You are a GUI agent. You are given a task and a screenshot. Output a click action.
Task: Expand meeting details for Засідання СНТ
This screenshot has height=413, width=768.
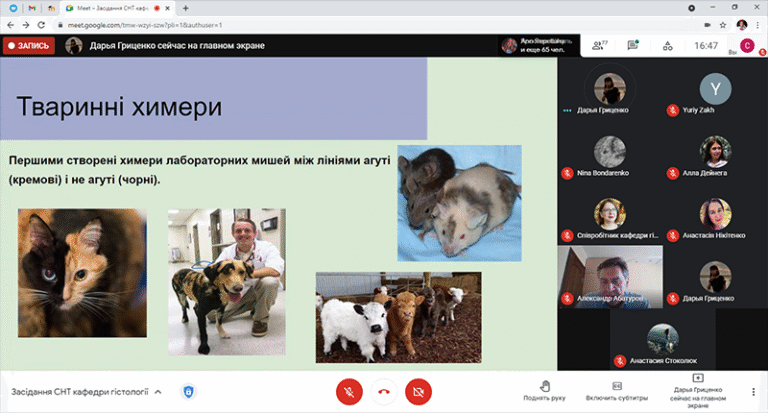[x=157, y=392]
